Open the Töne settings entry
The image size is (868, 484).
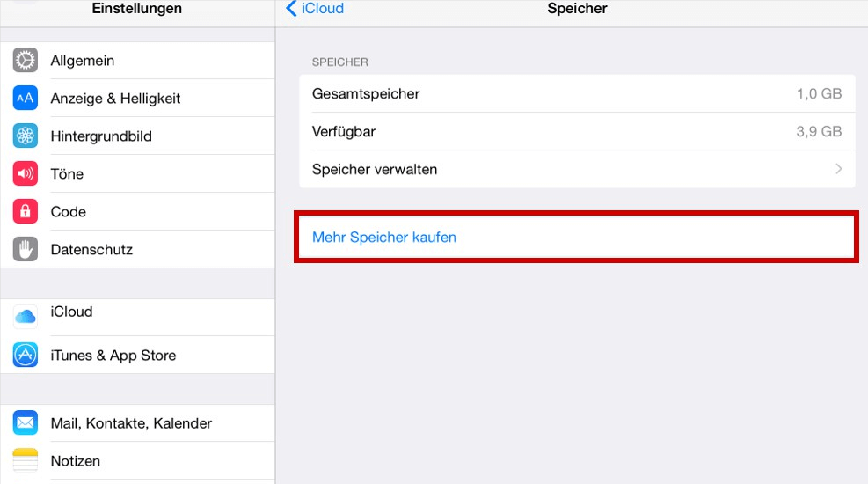point(67,174)
